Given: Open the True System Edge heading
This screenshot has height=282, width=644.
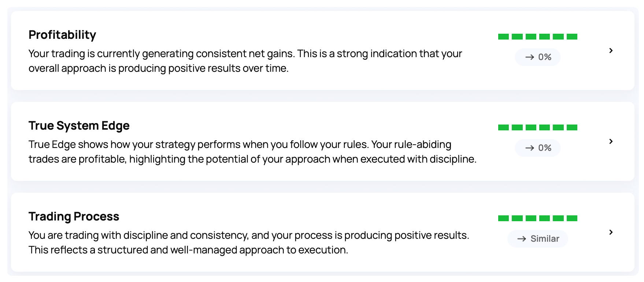Looking at the screenshot, I should 79,126.
